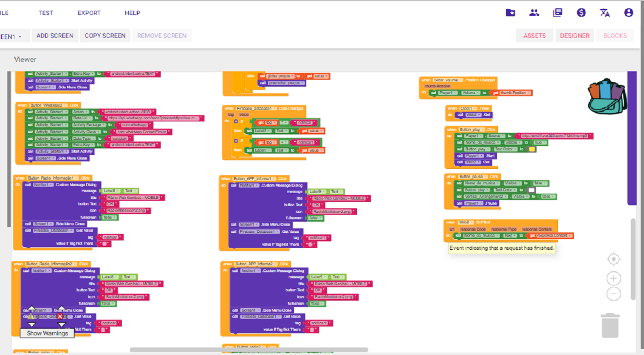
Task: Open the HELP menu
Action: (x=132, y=13)
